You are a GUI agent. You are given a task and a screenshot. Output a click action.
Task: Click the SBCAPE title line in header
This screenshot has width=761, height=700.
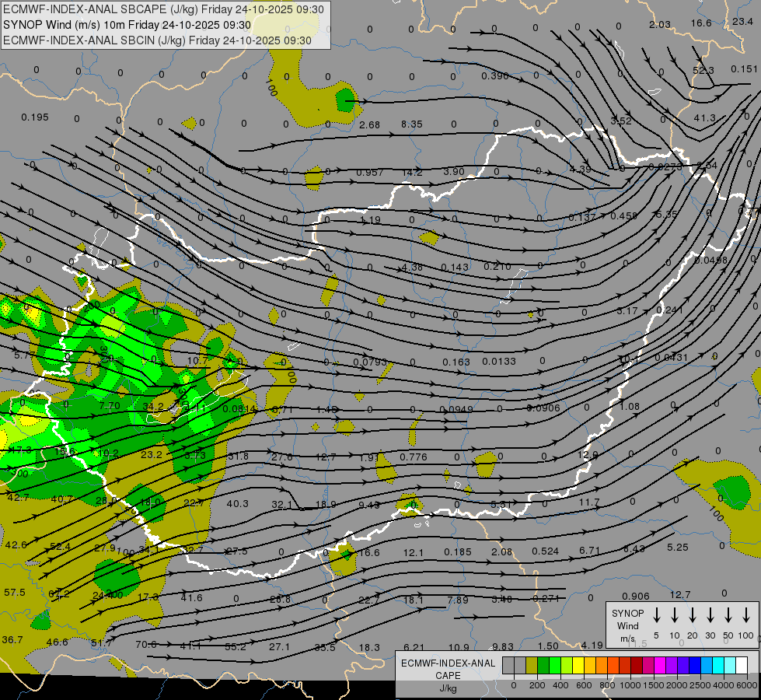(x=163, y=9)
